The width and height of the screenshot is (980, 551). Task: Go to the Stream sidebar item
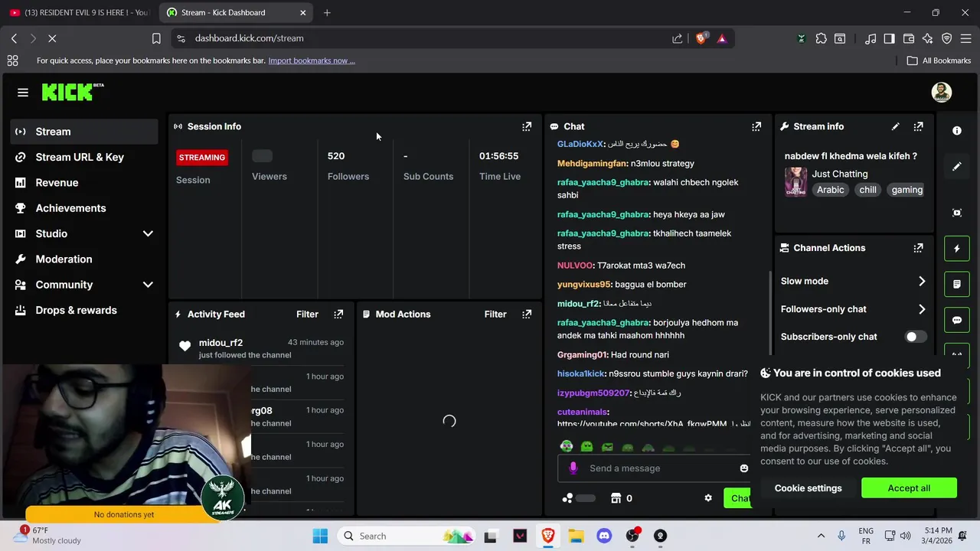pos(84,132)
